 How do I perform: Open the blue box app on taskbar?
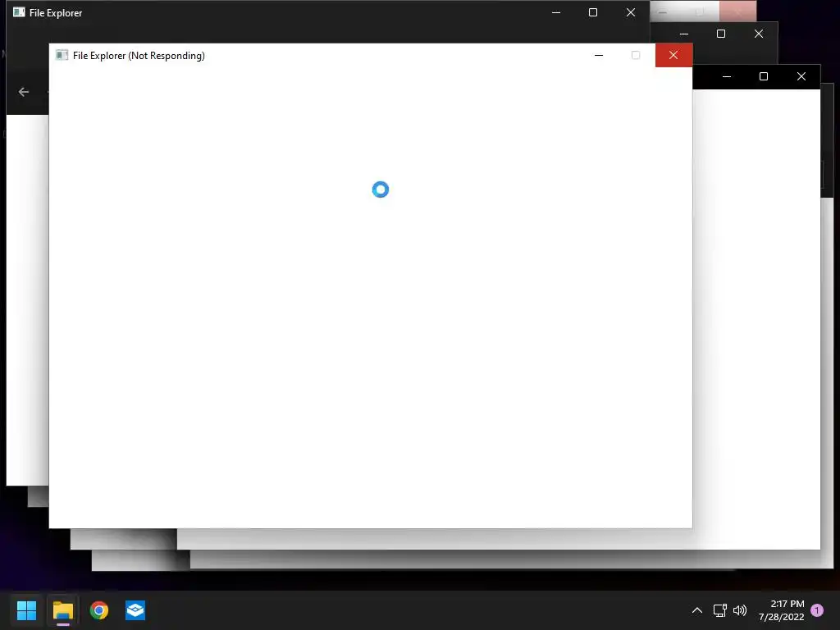tap(135, 609)
